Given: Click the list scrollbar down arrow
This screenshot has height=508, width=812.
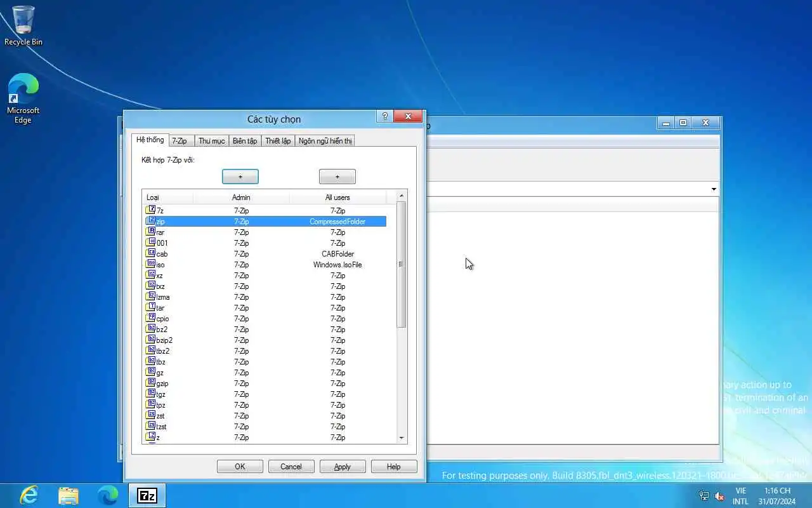Looking at the screenshot, I should click(401, 438).
